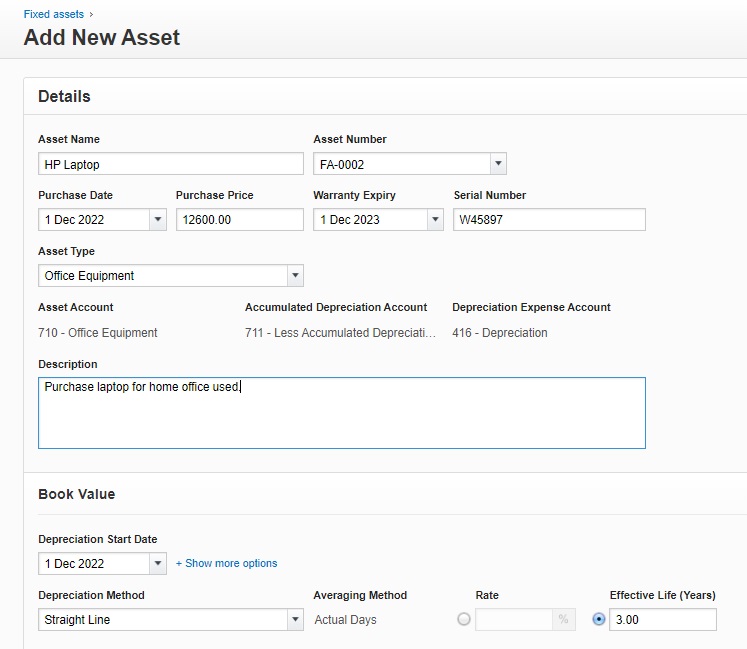Open Warranty Expiry date picker arrow
The image size is (747, 649).
(x=434, y=220)
